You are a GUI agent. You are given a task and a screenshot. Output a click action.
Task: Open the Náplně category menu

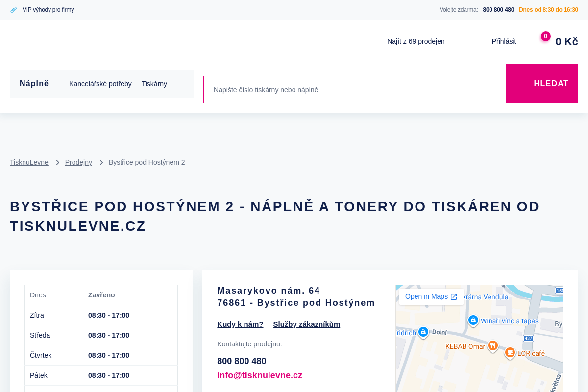click(34, 83)
